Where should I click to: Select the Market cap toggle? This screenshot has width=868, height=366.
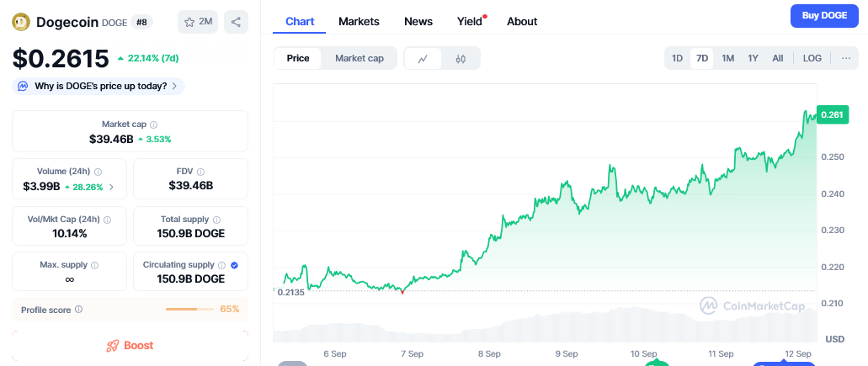359,59
